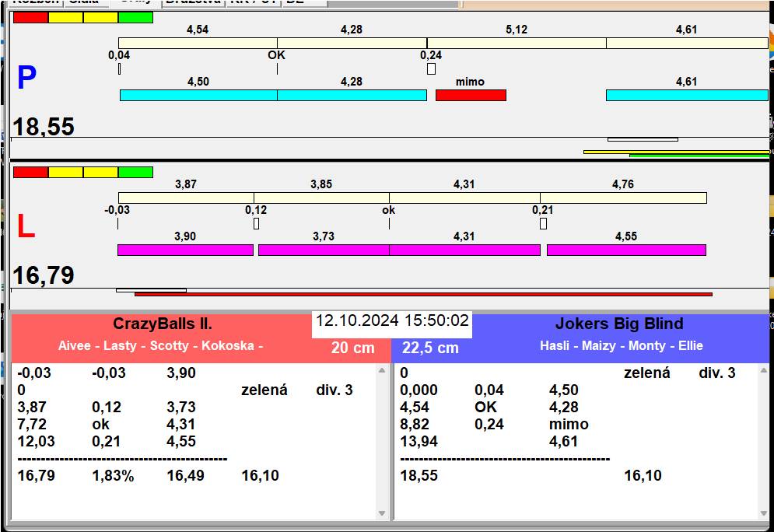The width and height of the screenshot is (774, 532).
Task: Click the 18,55 total in Jokers list
Action: click(x=419, y=475)
